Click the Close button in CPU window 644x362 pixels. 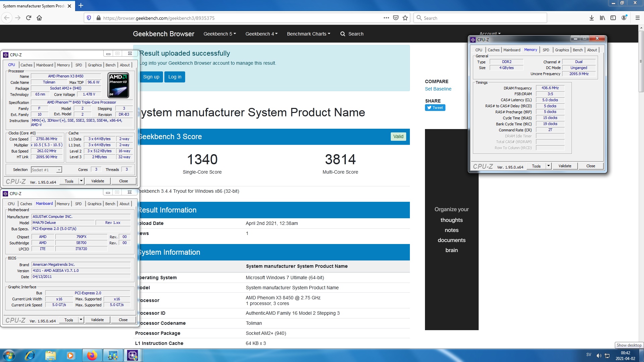[x=123, y=181]
